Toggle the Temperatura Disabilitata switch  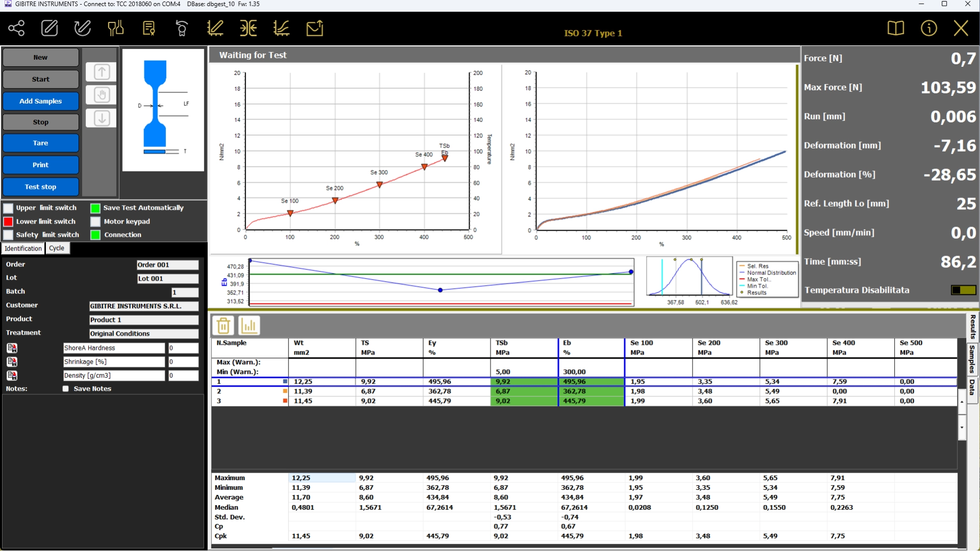pyautogui.click(x=963, y=290)
